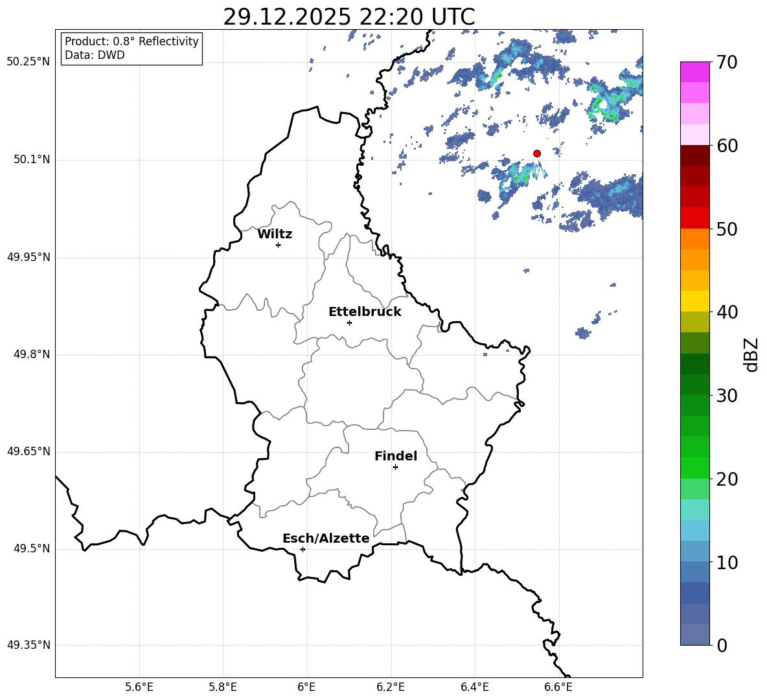Click the Ettelbruck station cross marker

pyautogui.click(x=349, y=322)
